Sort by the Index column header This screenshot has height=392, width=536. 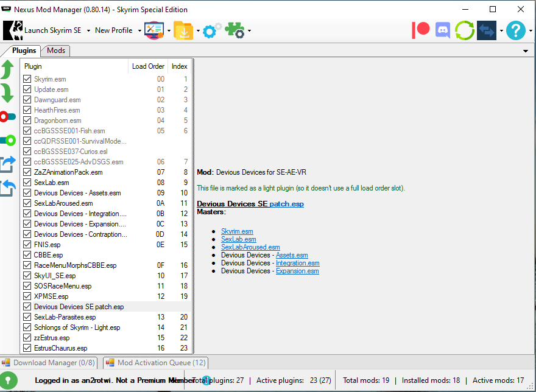click(179, 66)
